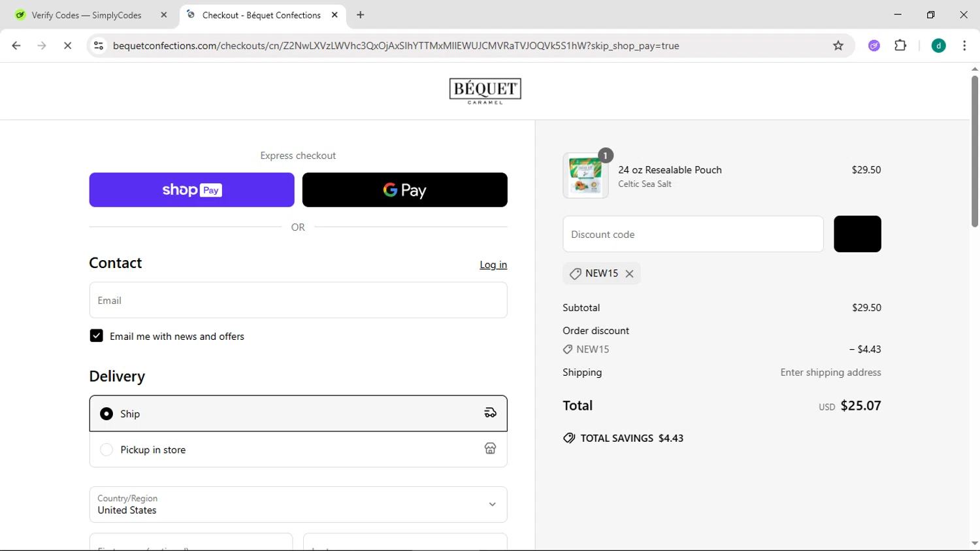Close the Verify Codes SimplyCodes tab
This screenshot has width=980, height=551.
[164, 15]
